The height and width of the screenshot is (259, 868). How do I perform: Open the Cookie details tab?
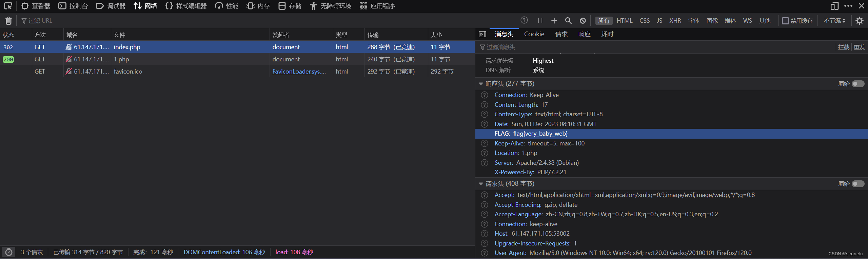[534, 34]
